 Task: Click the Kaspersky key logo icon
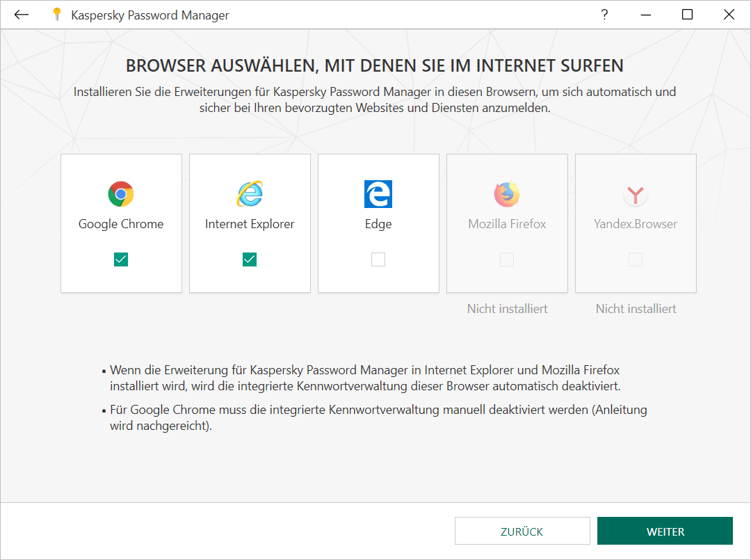pos(56,15)
